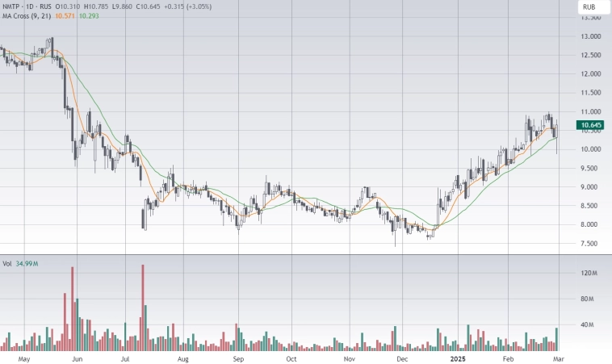This screenshot has height=364, width=612.
Task: Click the Oct label on time axis
Action: point(291,359)
